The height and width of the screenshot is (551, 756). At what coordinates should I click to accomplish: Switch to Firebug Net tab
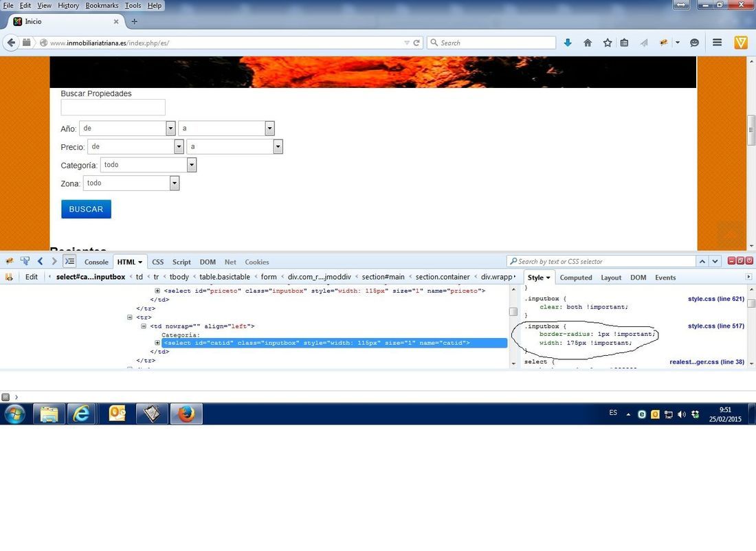[230, 262]
